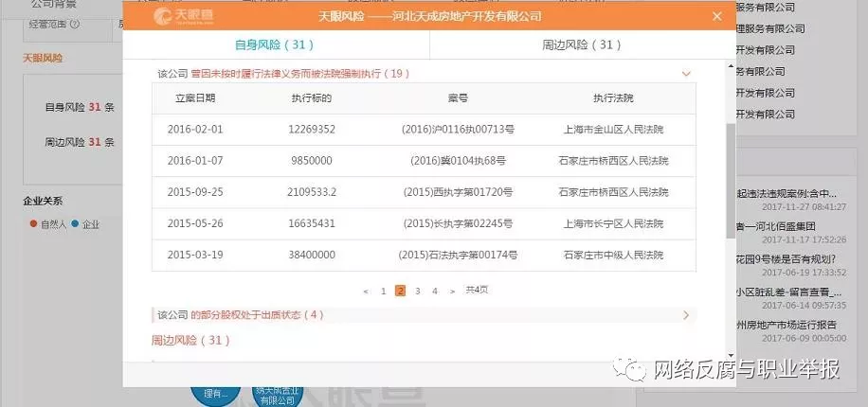
Task: Click case number (2016)冀0104执68号
Action: point(458,161)
